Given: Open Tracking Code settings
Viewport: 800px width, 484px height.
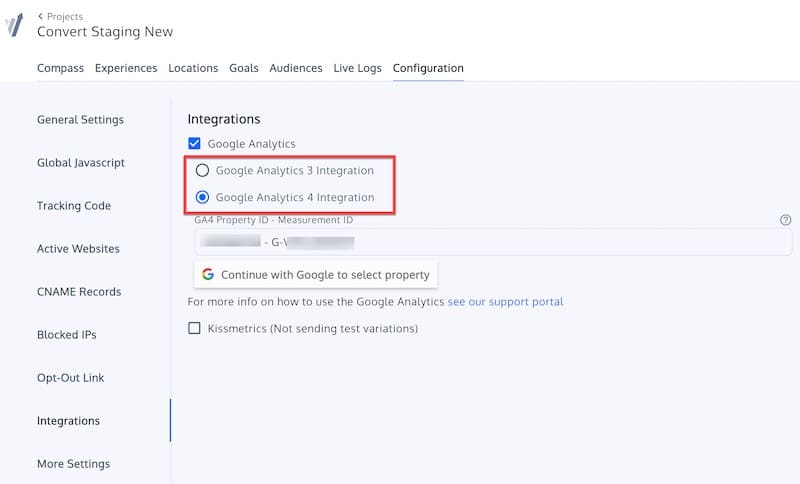Looking at the screenshot, I should pyautogui.click(x=73, y=206).
